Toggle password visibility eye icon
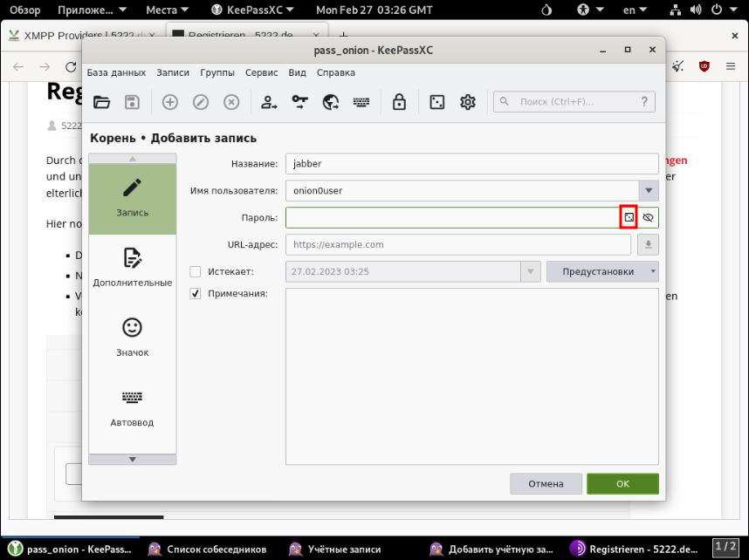 point(648,217)
